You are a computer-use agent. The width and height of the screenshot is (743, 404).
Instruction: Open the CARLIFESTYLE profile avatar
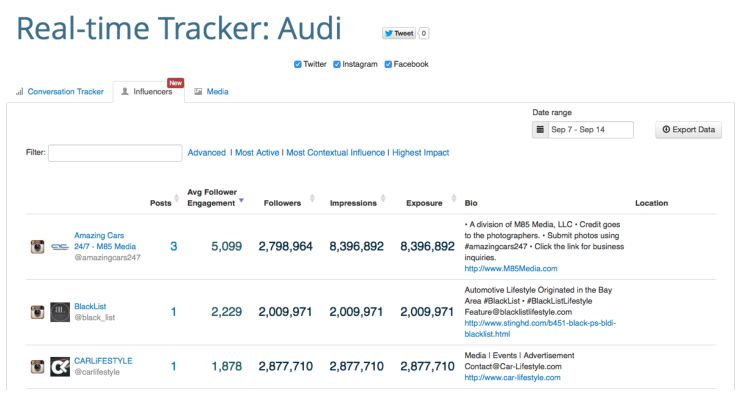coord(60,367)
